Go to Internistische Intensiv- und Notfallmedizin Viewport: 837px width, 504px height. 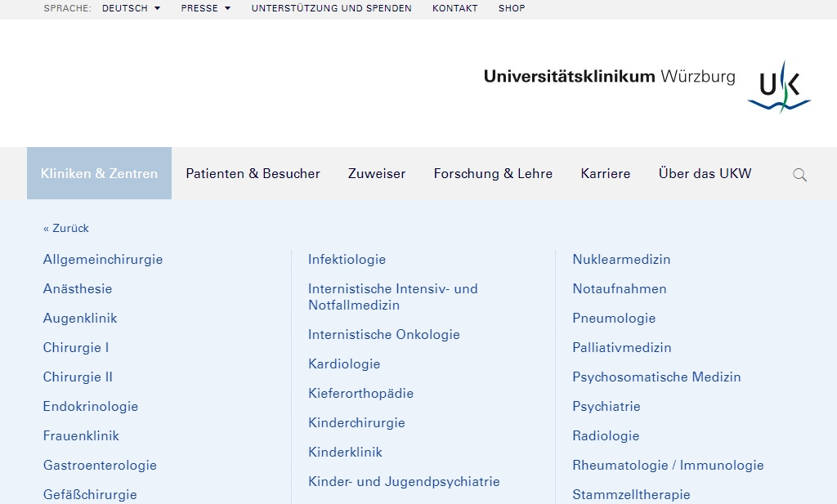[392, 297]
